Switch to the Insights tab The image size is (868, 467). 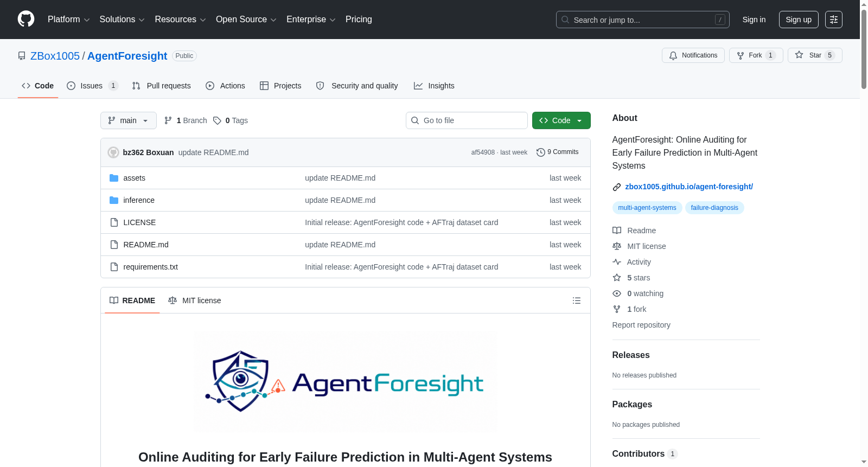(434, 86)
